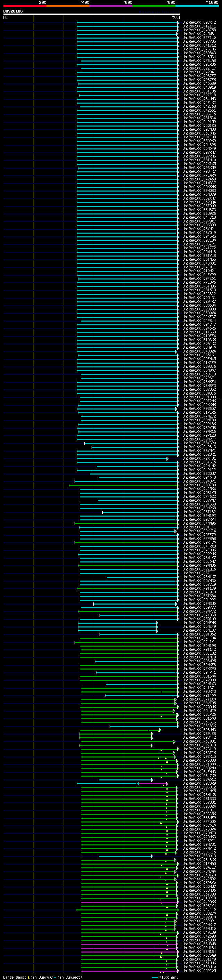Select the label UniRef100_Q42941
The image size is (222, 980).
(199, 72)
